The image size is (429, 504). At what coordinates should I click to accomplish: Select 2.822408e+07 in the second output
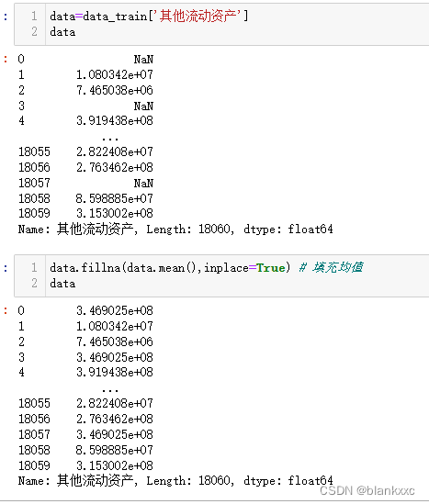tap(115, 403)
